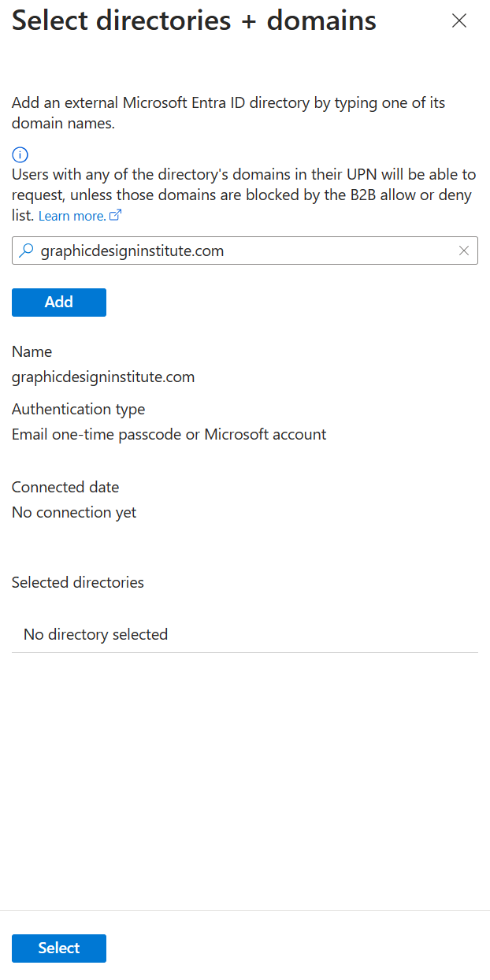Click the close X of the Select directories panel
Image resolution: width=490 pixels, height=980 pixels.
pyautogui.click(x=459, y=20)
